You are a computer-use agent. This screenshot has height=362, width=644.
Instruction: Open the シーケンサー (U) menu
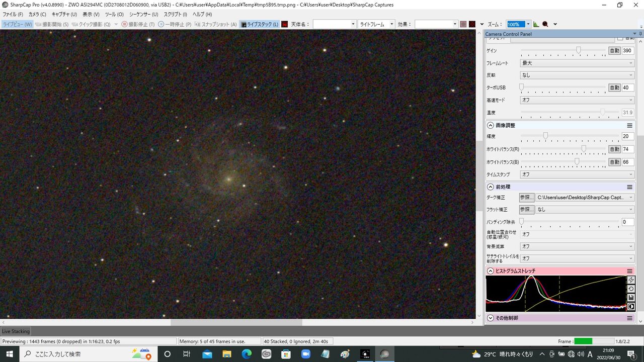(143, 14)
